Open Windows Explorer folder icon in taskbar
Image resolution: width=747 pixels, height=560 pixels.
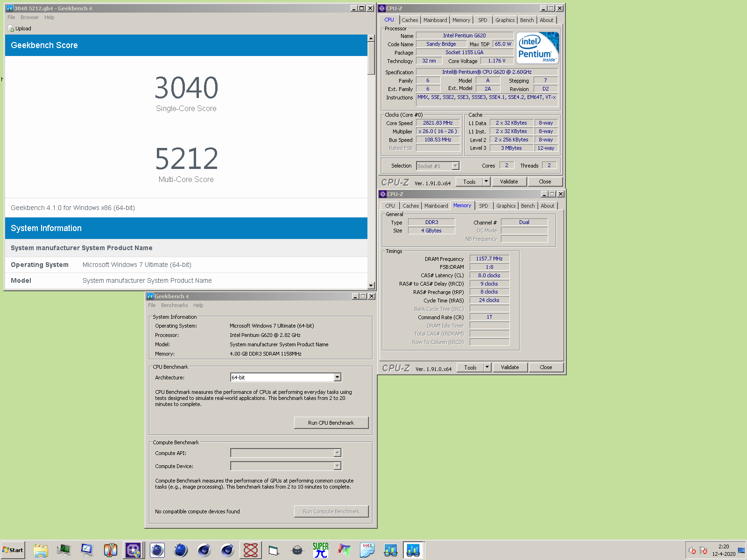click(41, 550)
